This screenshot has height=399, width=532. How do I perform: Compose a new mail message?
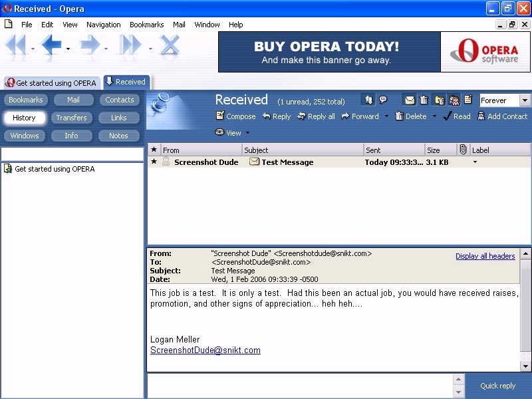click(236, 116)
